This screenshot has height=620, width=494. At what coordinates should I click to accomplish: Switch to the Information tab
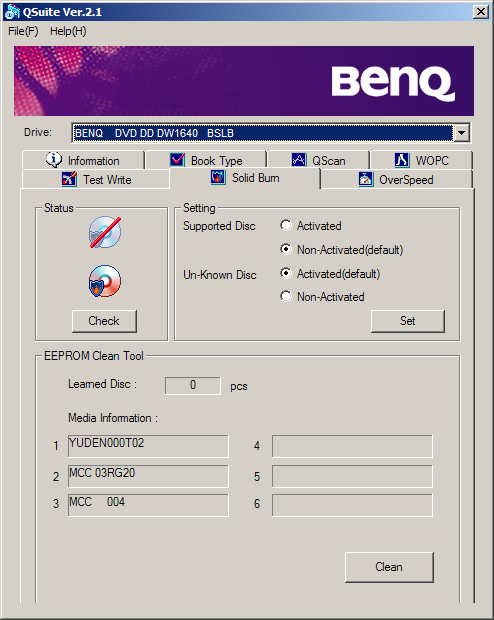tap(83, 160)
